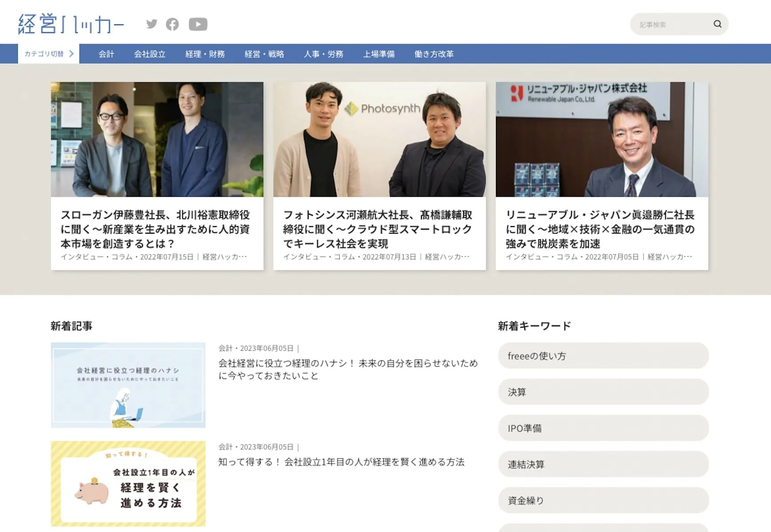Screen dimensions: 771x532
Task: Select the 決算 keyword pill
Action: coord(603,392)
